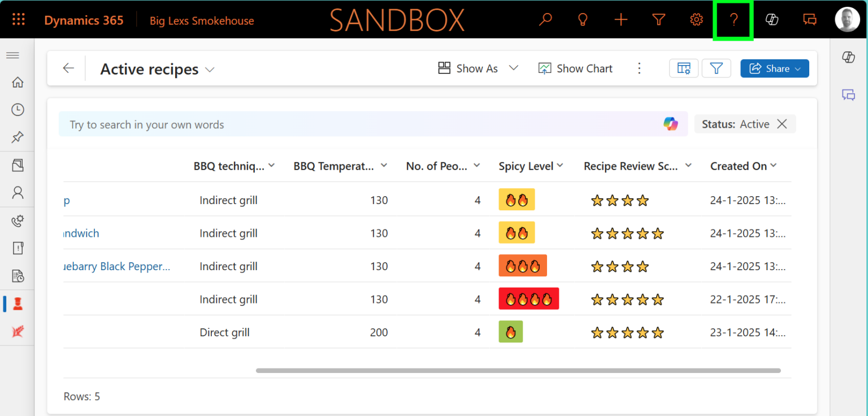Click the red four-flame spicy level badge
Screen dimensions: 868x416
tap(529, 299)
